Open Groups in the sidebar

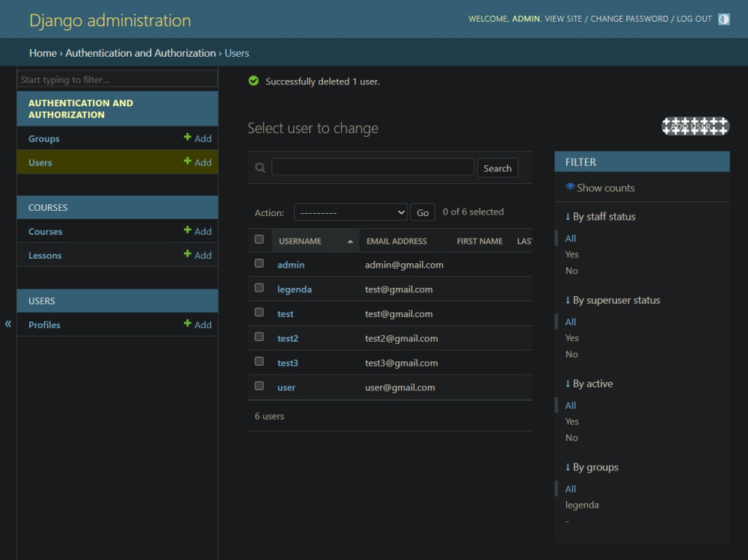[x=44, y=139]
